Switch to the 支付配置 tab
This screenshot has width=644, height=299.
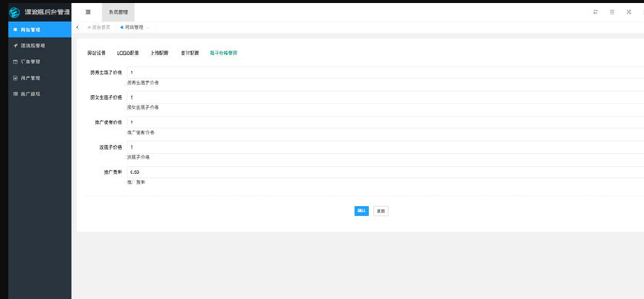pos(190,53)
